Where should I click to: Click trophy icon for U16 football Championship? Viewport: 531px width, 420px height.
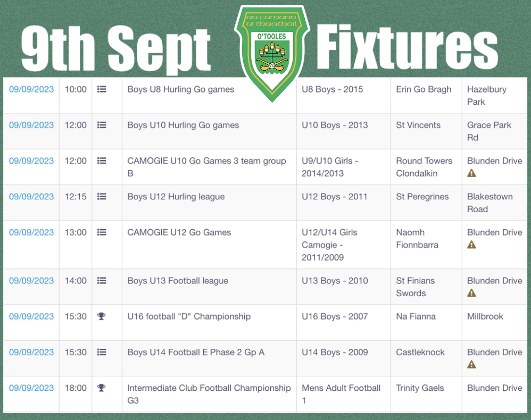pos(102,316)
